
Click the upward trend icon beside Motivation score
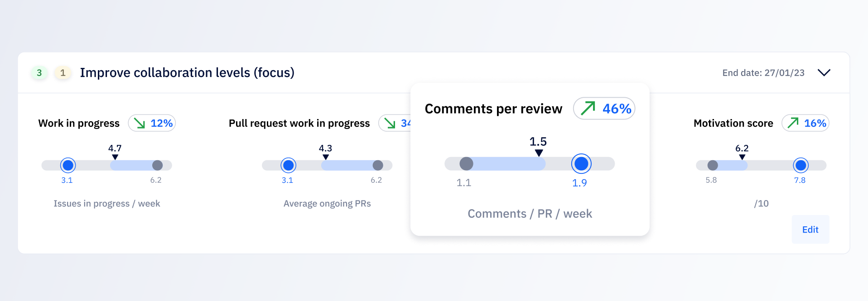tap(793, 123)
